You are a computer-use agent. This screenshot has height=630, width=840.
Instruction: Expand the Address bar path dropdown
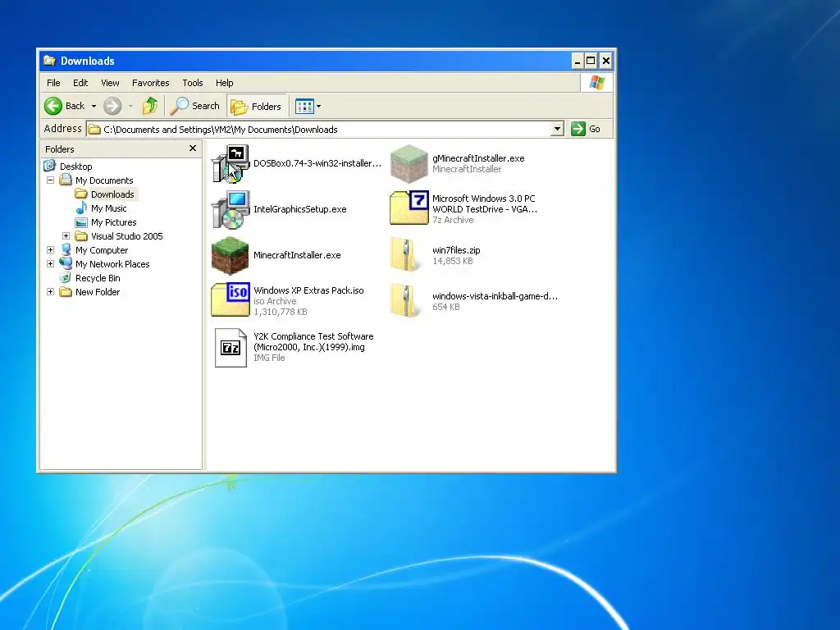pos(557,129)
